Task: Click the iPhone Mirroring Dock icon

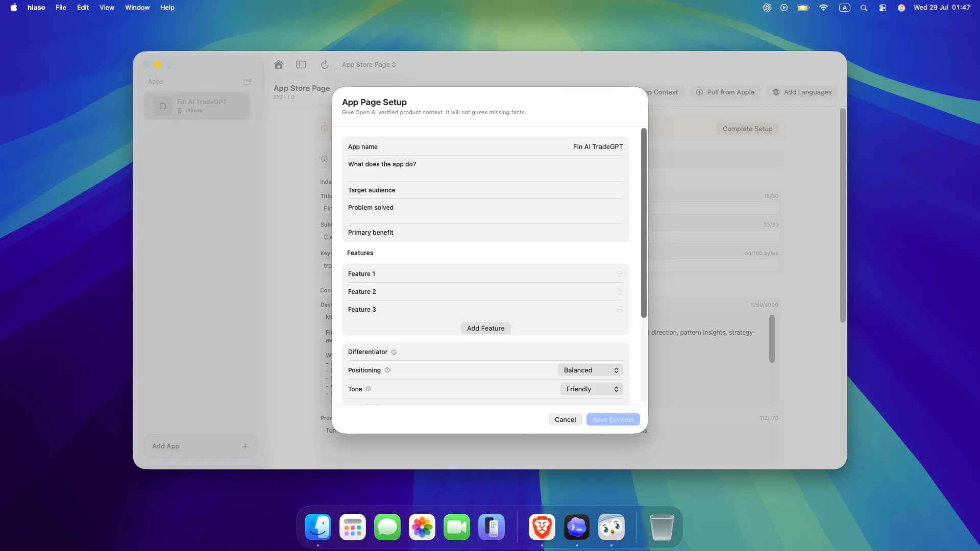Action: pyautogui.click(x=492, y=527)
